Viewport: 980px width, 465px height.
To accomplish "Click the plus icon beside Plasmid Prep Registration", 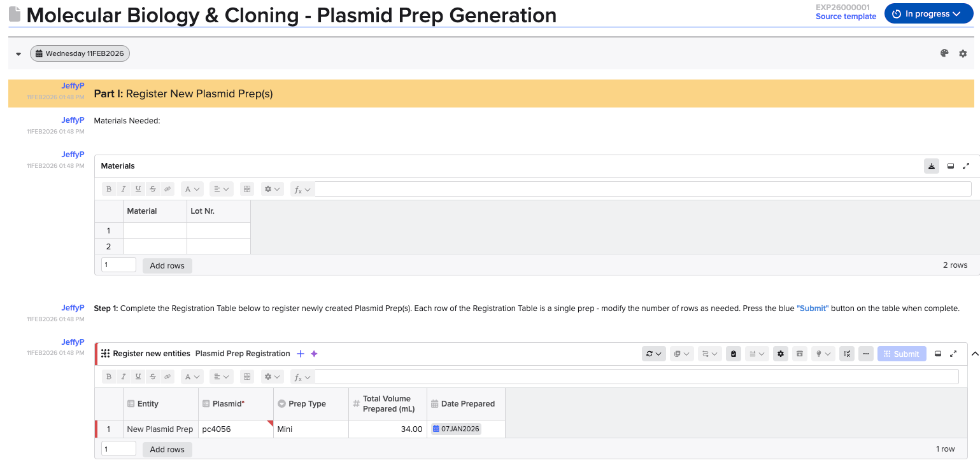I will (x=301, y=354).
